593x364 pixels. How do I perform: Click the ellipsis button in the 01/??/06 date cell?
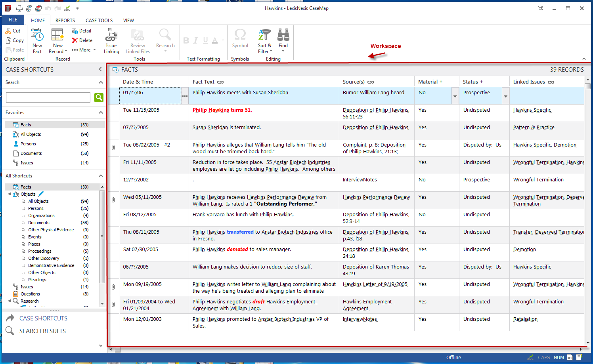(185, 96)
